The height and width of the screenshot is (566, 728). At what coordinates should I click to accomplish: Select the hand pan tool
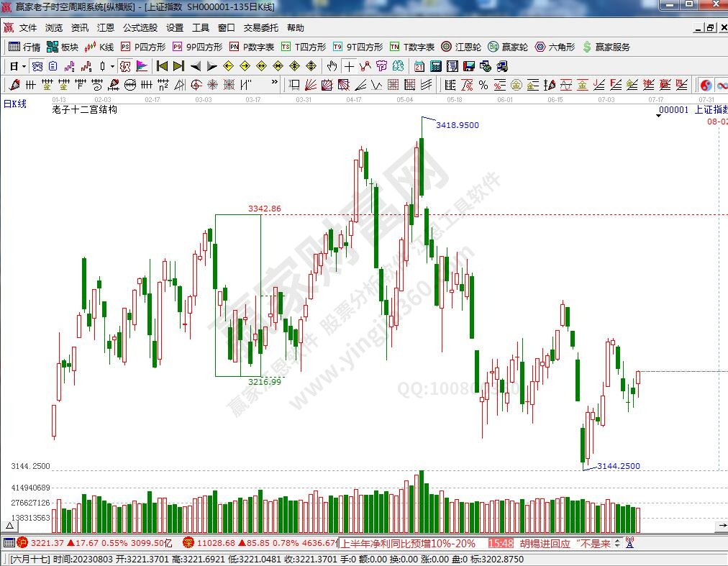tap(332, 66)
